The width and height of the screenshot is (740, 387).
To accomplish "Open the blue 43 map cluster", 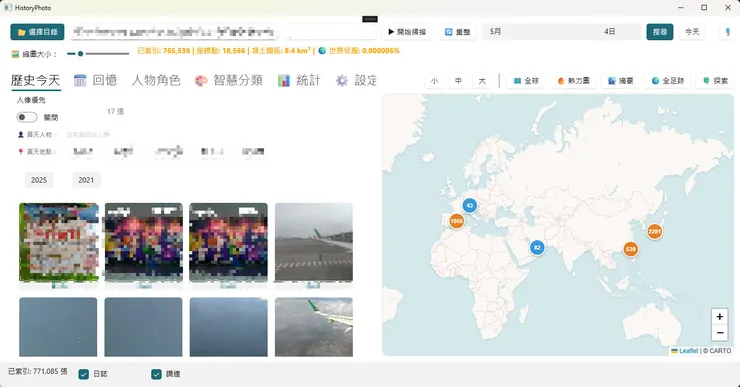I will [x=469, y=205].
